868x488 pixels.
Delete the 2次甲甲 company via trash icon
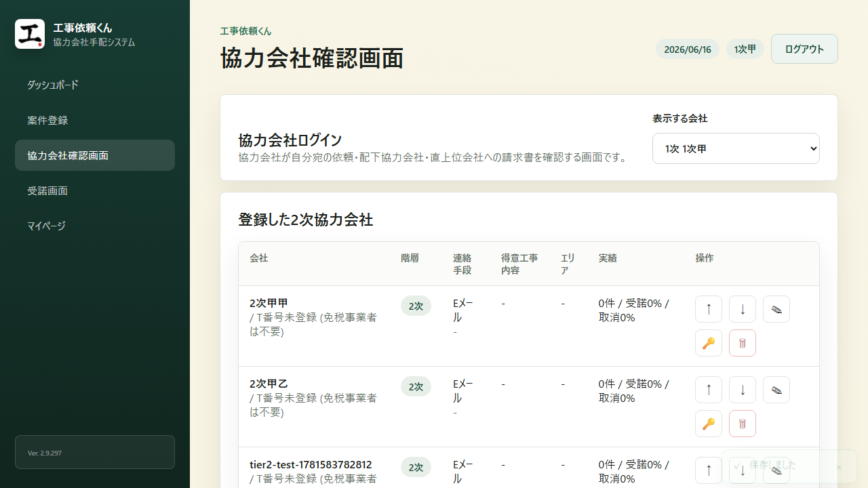point(743,343)
